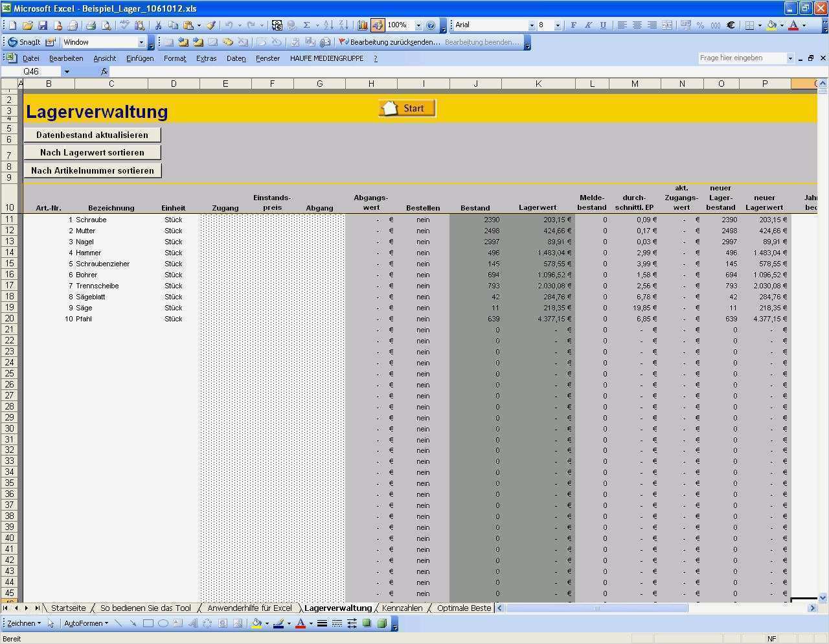Viewport: 829px width, 644px height.
Task: Click the Nach Lagerwert sortieren button
Action: [x=92, y=152]
